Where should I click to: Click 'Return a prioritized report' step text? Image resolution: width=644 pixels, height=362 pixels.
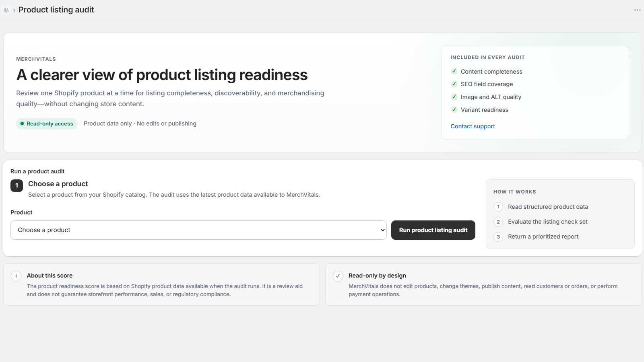tap(543, 237)
